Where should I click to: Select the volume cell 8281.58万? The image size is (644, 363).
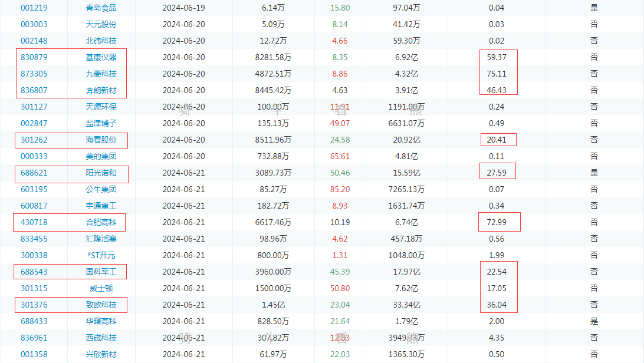coord(273,57)
